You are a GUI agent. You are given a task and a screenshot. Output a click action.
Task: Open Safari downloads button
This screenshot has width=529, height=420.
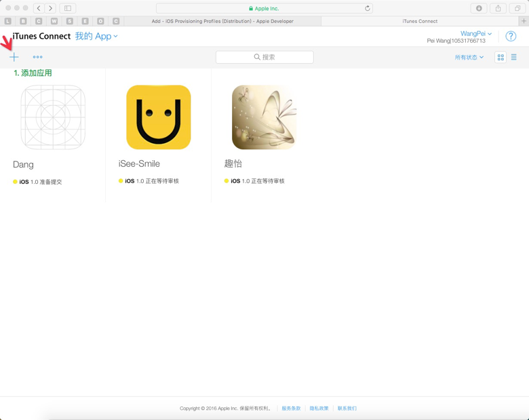479,8
